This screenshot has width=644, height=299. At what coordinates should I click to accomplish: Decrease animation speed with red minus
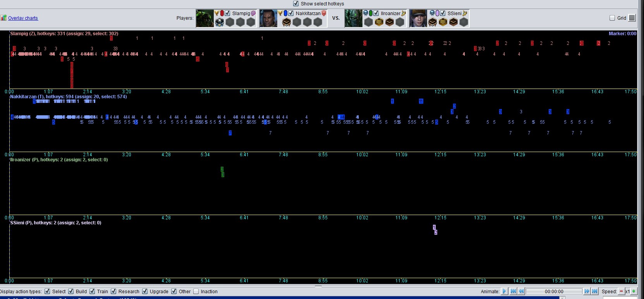[x=621, y=291]
